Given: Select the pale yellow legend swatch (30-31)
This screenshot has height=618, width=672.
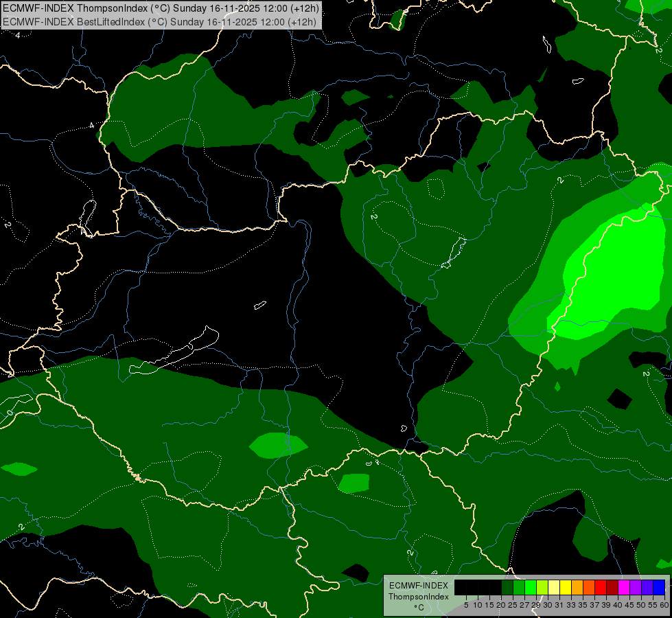Looking at the screenshot, I should (554, 587).
